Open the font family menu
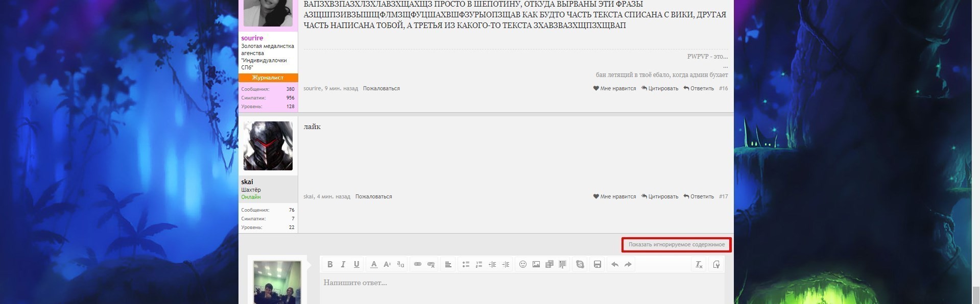 coord(400,264)
